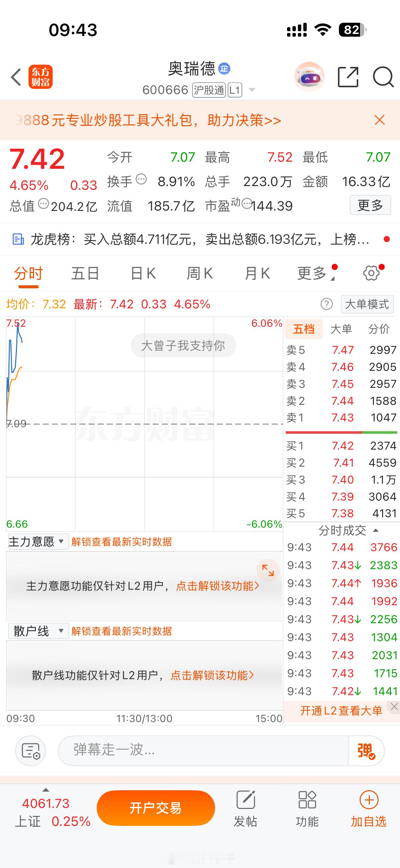This screenshot has height=868, width=400.
Task: Expand stock code dropdown arrow beside L1
Action: pos(252,90)
